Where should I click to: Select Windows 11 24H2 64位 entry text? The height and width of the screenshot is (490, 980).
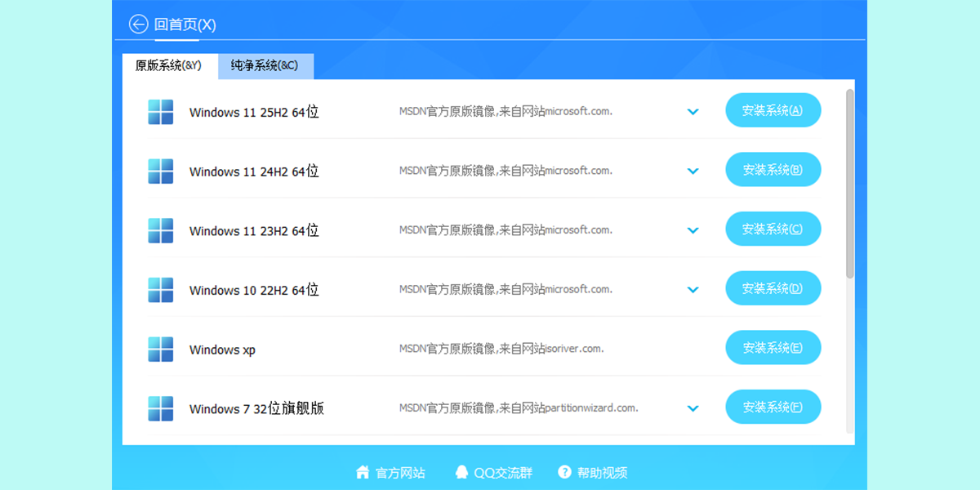point(254,171)
